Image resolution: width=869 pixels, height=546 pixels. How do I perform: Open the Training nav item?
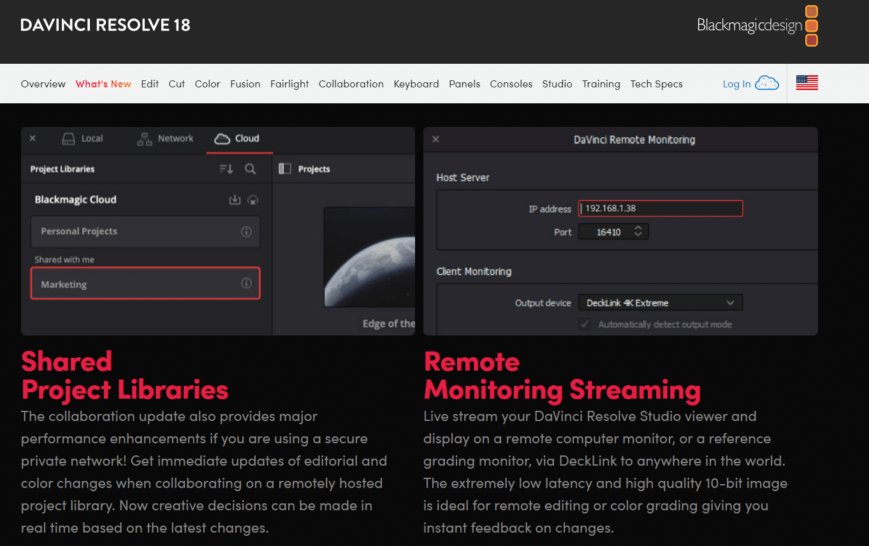pyautogui.click(x=601, y=84)
